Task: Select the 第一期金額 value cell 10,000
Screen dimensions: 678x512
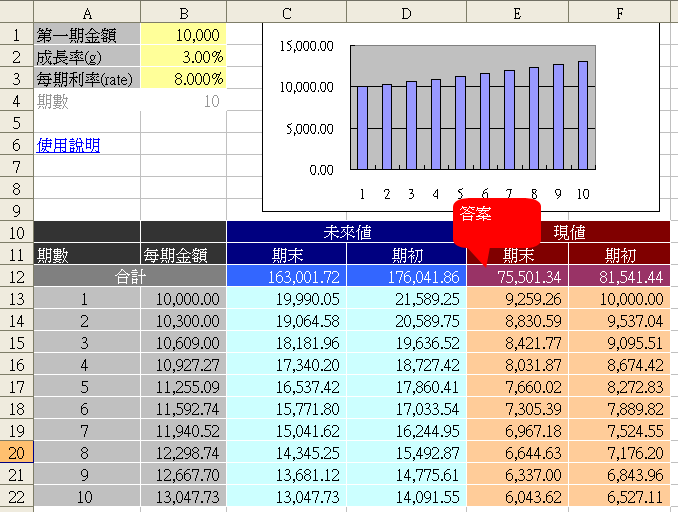Action: click(x=183, y=35)
